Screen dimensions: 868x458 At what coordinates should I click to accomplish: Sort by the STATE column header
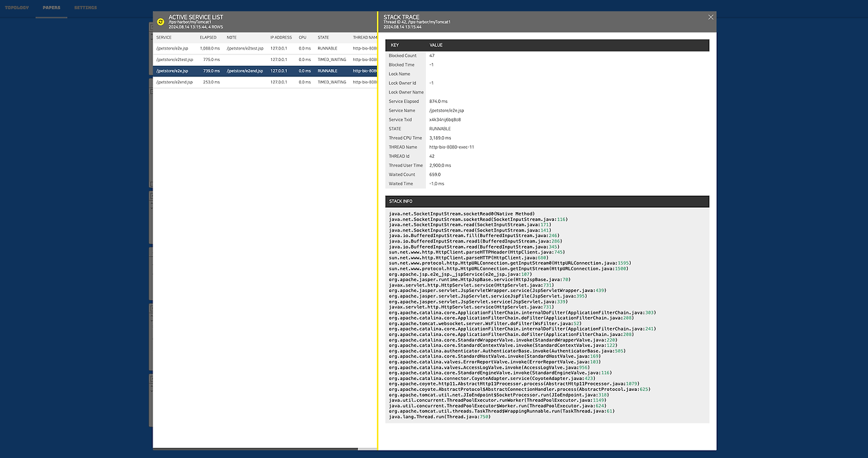click(x=323, y=37)
